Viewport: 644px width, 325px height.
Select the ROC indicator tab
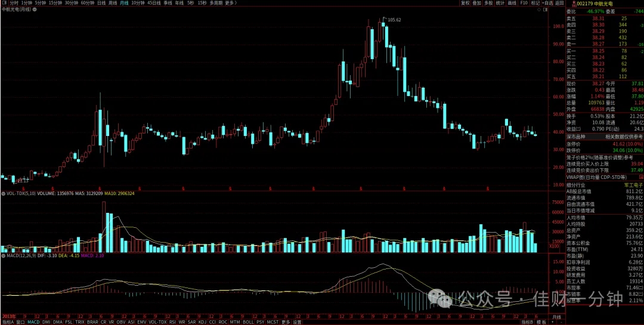(x=223, y=322)
